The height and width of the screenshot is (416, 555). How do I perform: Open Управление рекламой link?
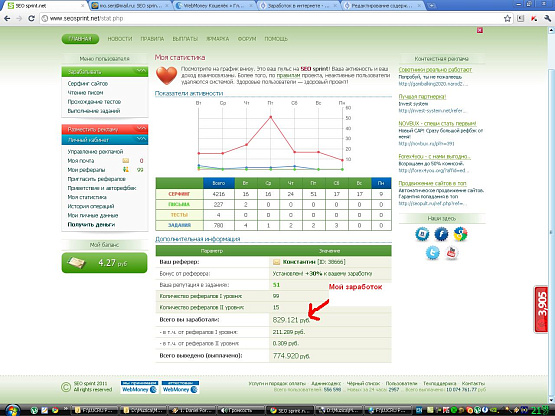coord(95,152)
